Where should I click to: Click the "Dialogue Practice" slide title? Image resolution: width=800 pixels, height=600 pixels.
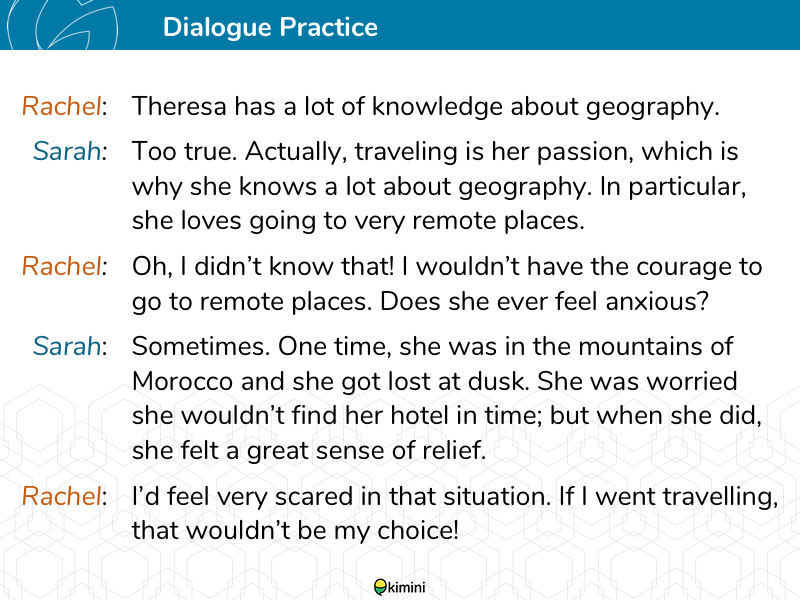tap(270, 27)
